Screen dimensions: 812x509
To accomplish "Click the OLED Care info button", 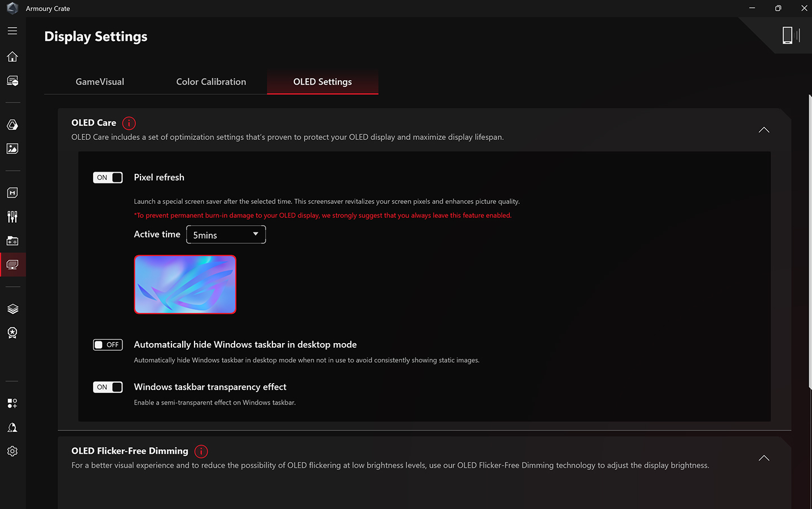I will [129, 123].
